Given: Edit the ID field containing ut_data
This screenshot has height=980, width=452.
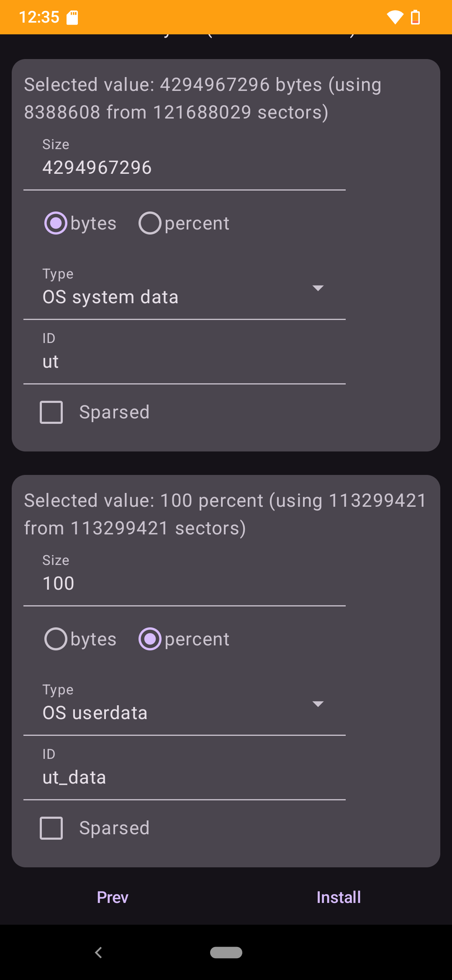Looking at the screenshot, I should (185, 768).
